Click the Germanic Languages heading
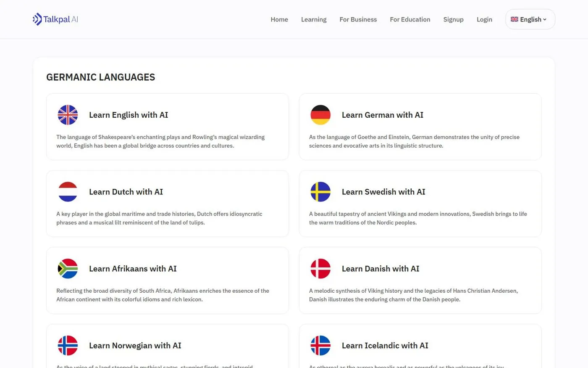The width and height of the screenshot is (588, 368). (x=101, y=77)
